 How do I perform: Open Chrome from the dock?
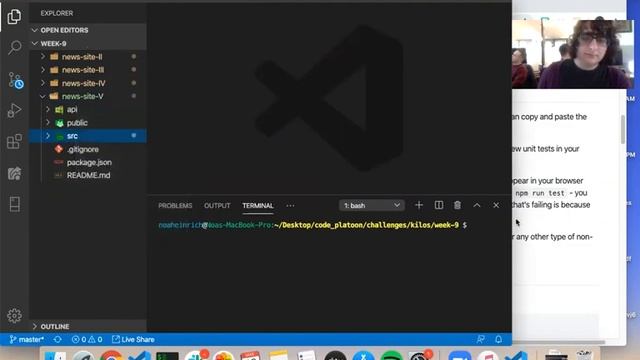coord(111,356)
